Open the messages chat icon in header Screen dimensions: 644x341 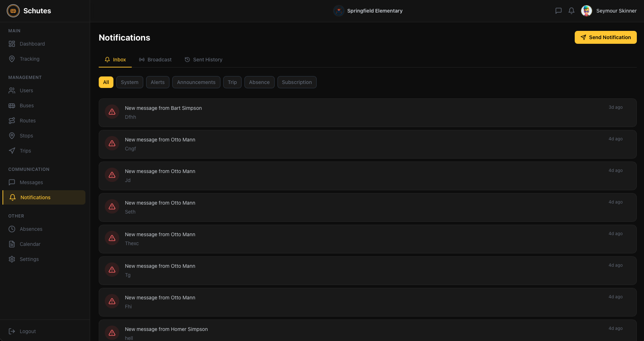(x=558, y=11)
